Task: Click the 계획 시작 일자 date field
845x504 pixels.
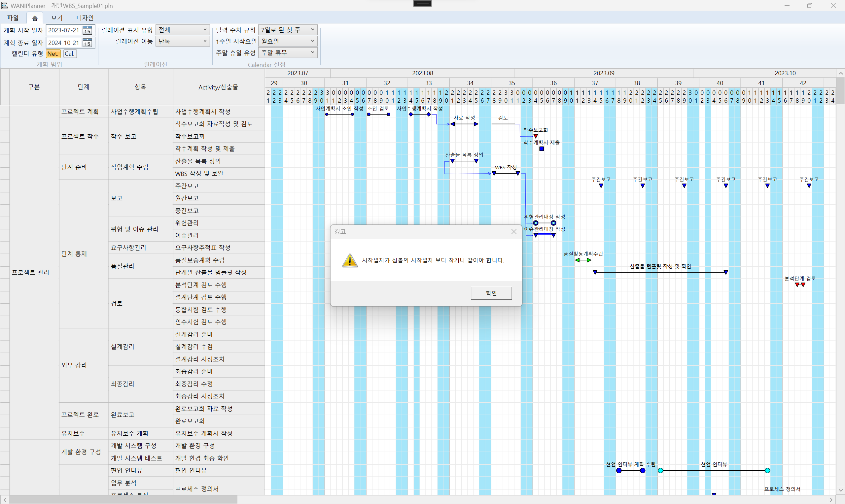Action: click(63, 30)
